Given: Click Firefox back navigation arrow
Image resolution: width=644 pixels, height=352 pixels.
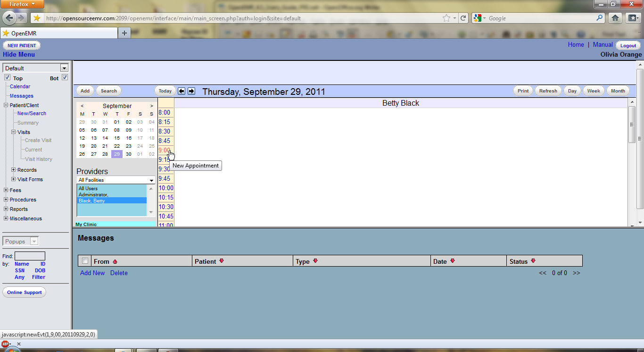Looking at the screenshot, I should click(9, 18).
